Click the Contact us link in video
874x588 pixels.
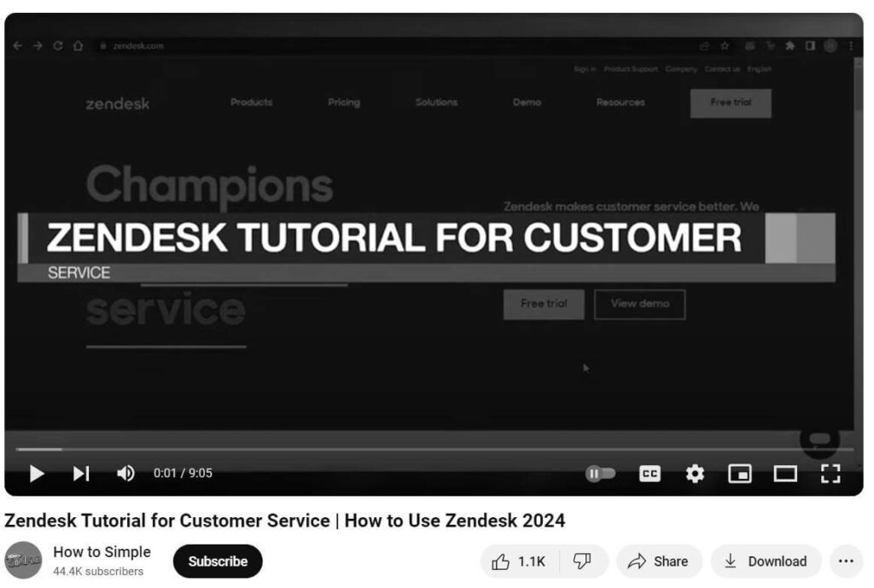[722, 69]
